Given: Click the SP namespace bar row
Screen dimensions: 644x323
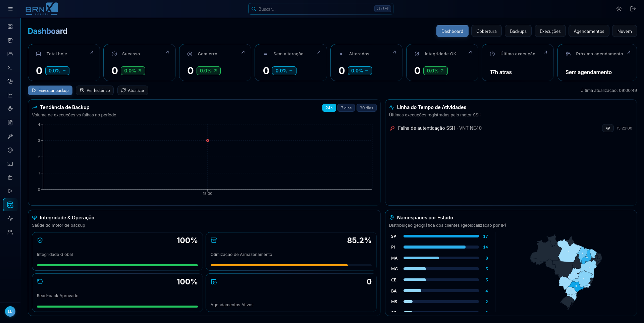Looking at the screenshot, I should (x=439, y=236).
